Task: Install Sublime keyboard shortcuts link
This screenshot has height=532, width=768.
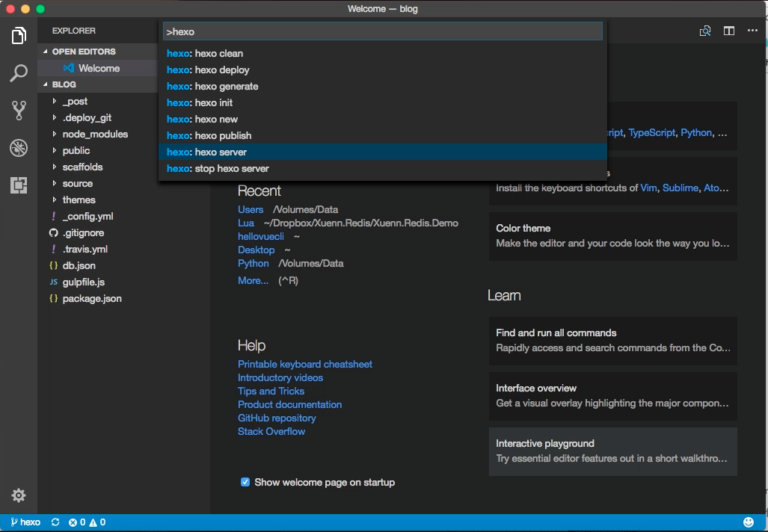Action: pyautogui.click(x=681, y=188)
